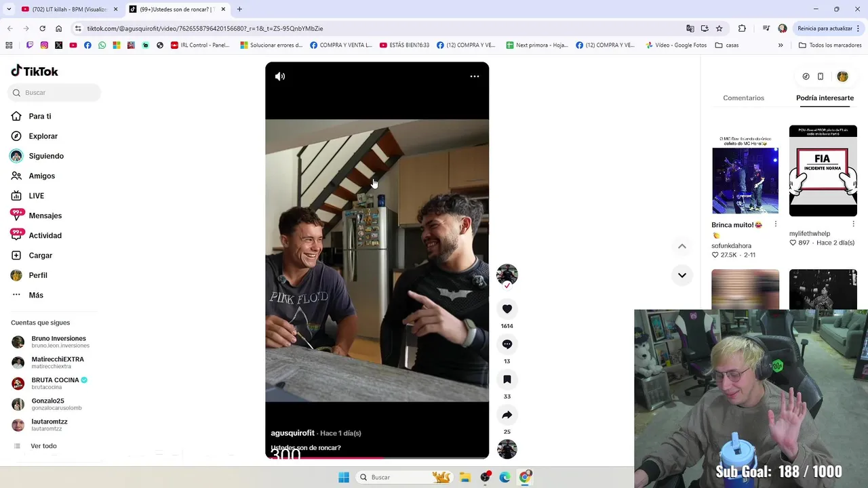
Task: Open creator avatar beside the video
Action: tap(507, 274)
